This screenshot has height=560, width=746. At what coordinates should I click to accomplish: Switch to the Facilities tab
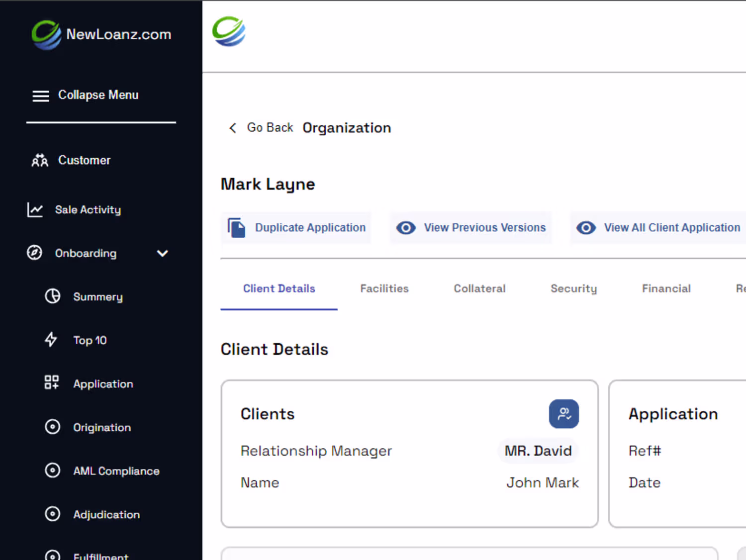point(384,288)
